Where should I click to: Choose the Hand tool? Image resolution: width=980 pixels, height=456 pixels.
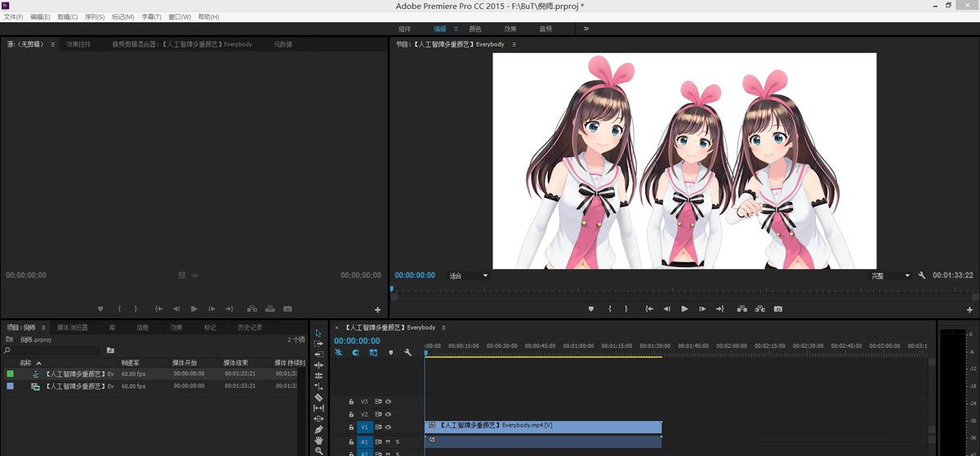point(318,440)
